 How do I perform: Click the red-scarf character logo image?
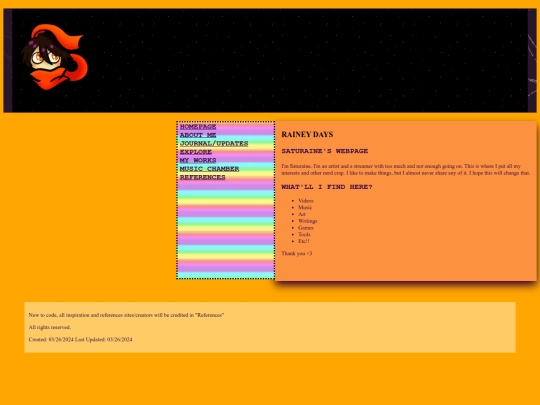click(x=54, y=57)
